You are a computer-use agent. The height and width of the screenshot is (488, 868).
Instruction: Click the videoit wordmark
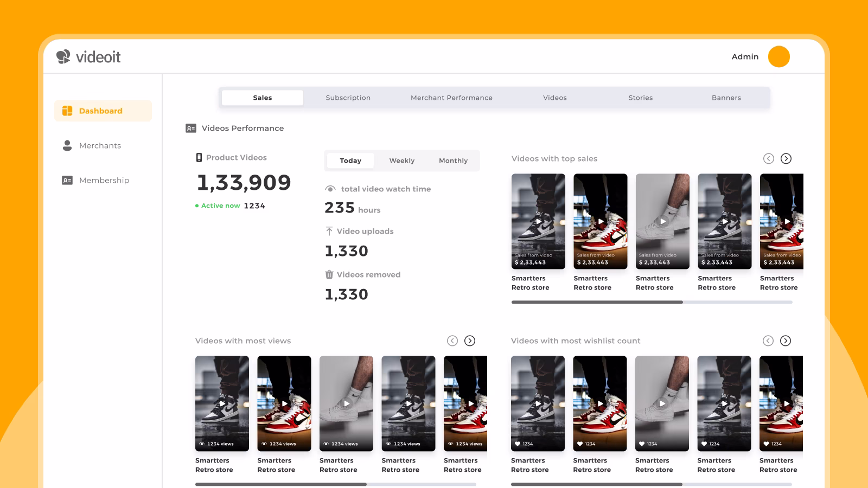click(x=98, y=57)
